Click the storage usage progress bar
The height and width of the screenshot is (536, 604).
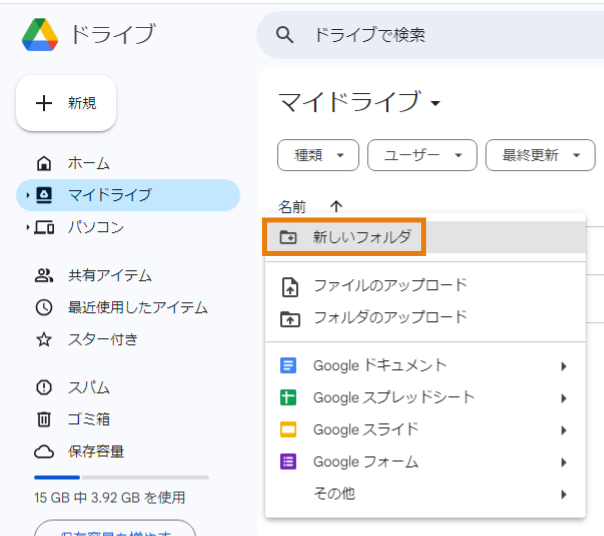(121, 477)
